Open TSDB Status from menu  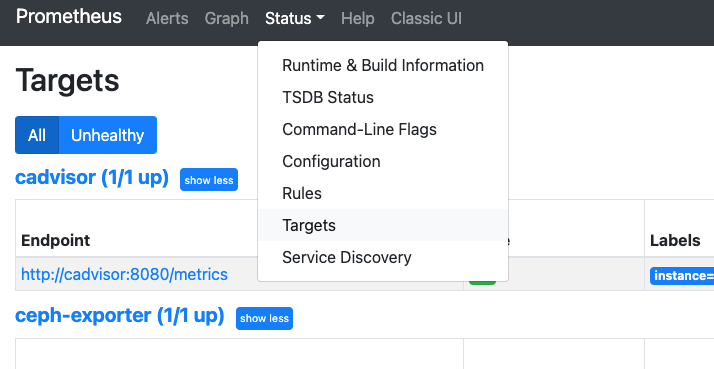click(x=383, y=97)
